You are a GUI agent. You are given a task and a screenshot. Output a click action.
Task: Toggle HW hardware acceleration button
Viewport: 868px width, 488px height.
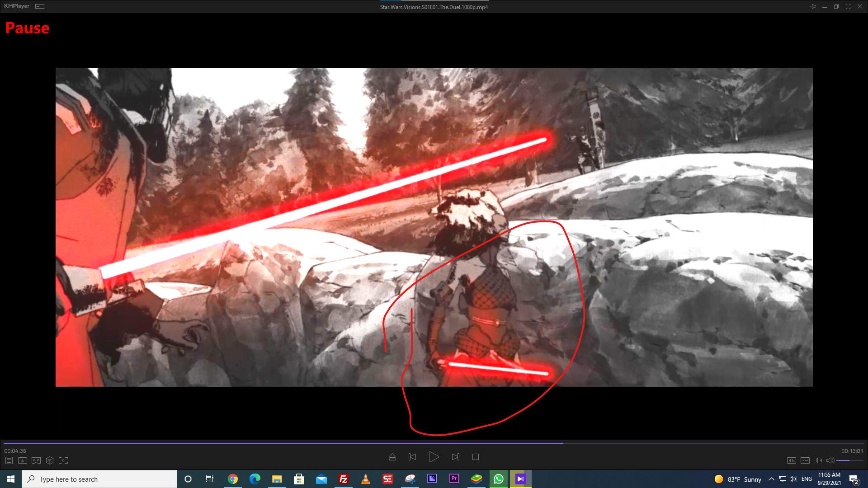[791, 460]
